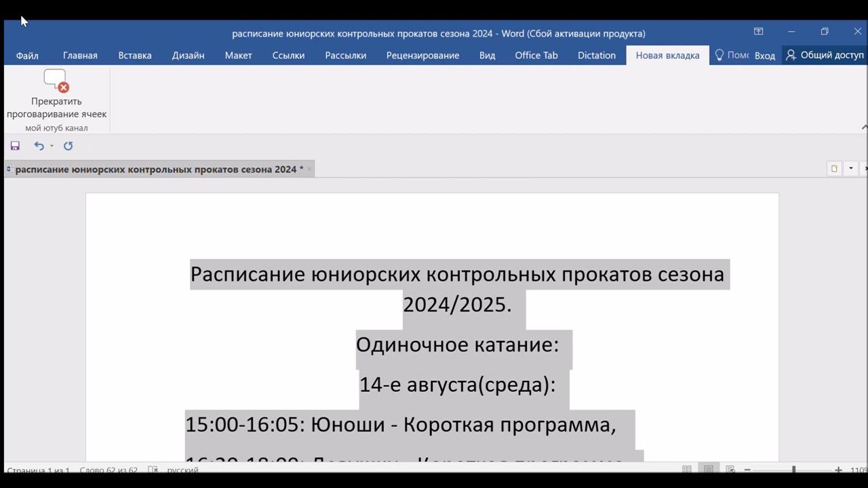Click the lightbulb Помощник search field
This screenshot has height=488, width=868.
click(732, 56)
